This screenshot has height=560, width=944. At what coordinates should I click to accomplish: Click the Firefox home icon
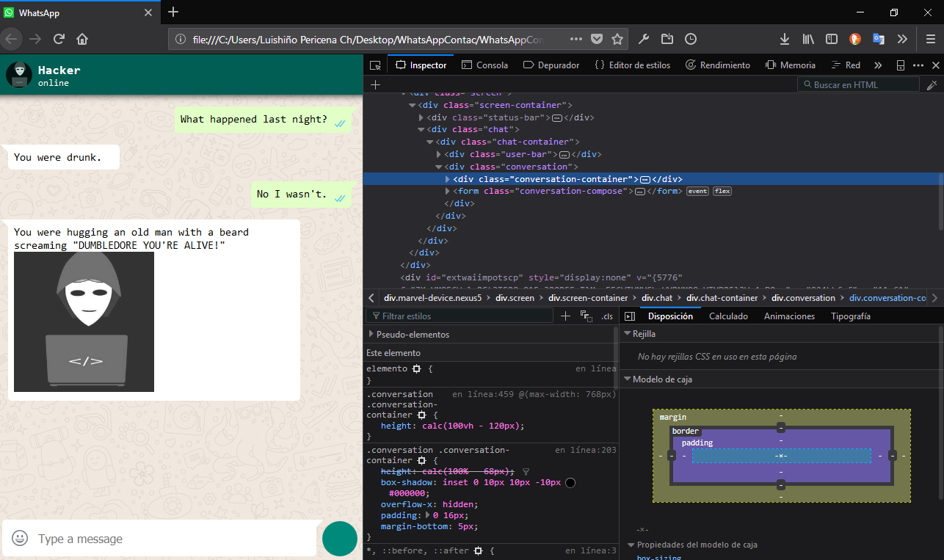(x=82, y=39)
